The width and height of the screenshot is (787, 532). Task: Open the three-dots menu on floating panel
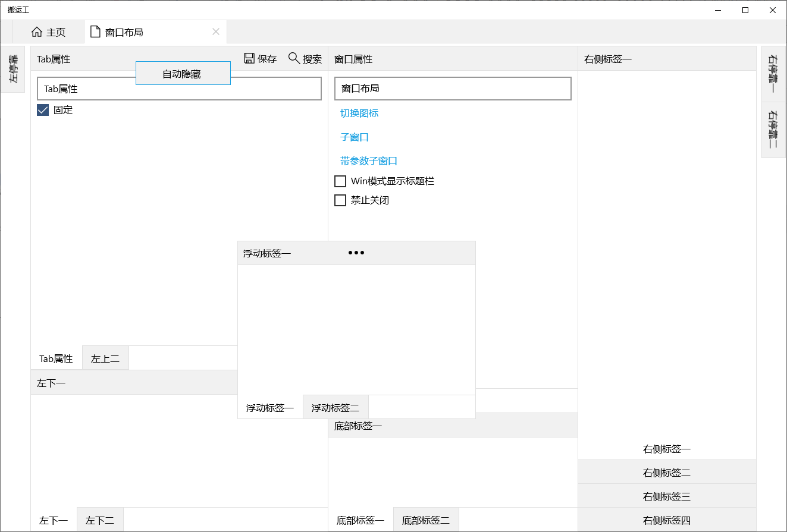pos(356,253)
